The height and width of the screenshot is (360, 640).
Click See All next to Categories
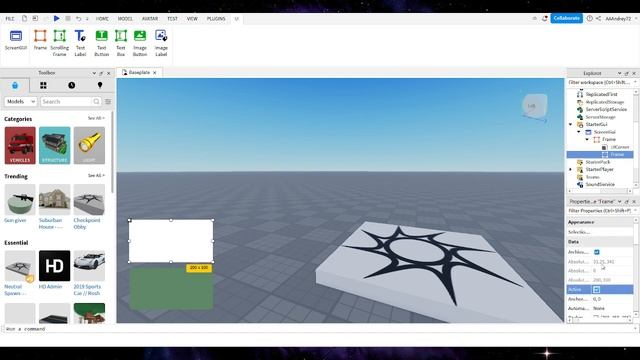[96, 118]
